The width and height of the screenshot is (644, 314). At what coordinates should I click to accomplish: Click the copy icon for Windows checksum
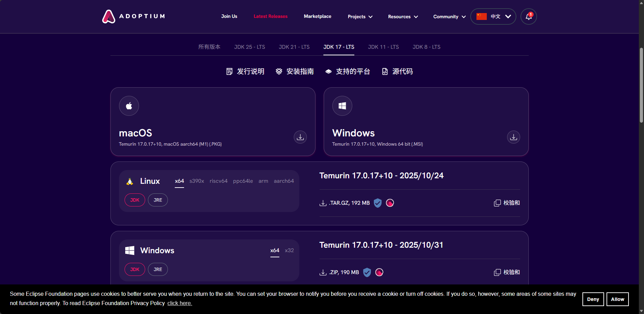pyautogui.click(x=497, y=272)
